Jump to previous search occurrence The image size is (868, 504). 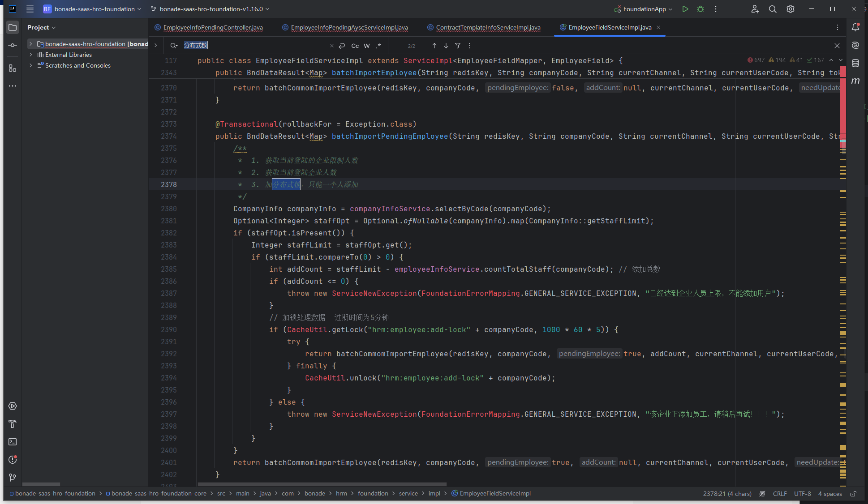pos(434,46)
